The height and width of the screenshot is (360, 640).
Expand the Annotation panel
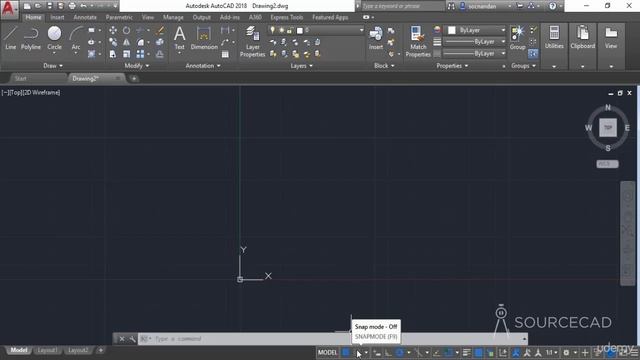203,66
